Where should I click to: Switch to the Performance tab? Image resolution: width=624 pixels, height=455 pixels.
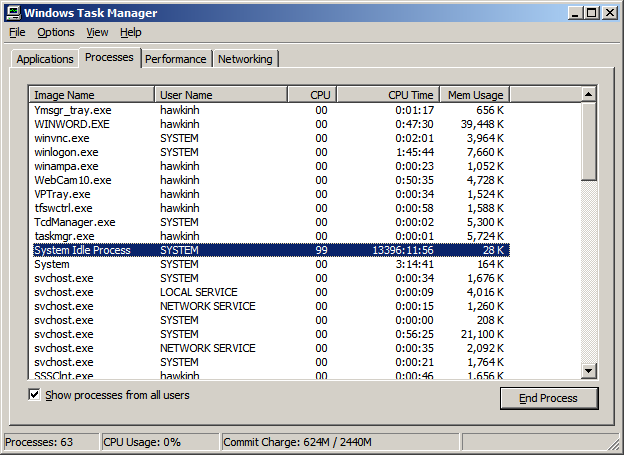[x=176, y=59]
